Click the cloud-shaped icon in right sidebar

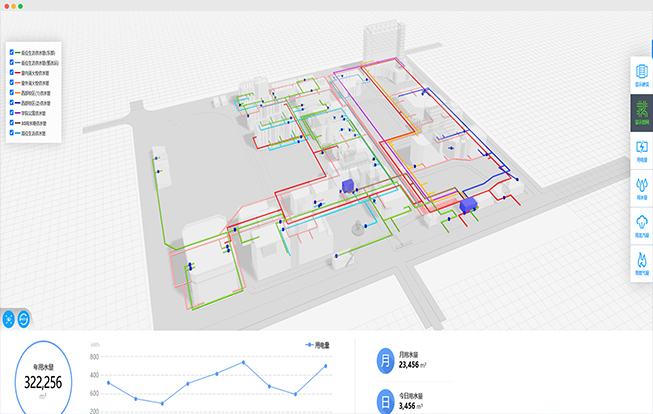click(x=641, y=225)
